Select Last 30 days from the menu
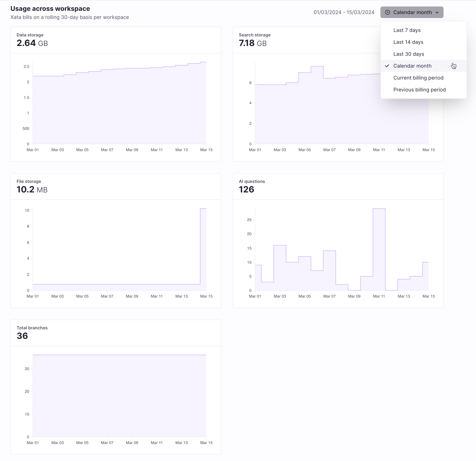Image resolution: width=476 pixels, height=461 pixels. click(409, 54)
